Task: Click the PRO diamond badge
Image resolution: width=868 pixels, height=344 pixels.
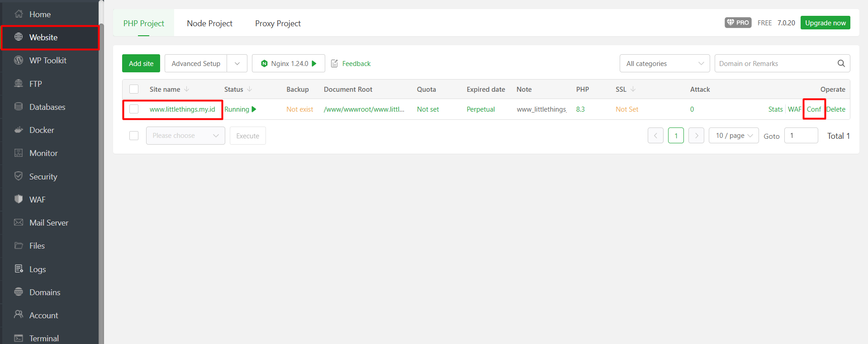Action: tap(738, 23)
